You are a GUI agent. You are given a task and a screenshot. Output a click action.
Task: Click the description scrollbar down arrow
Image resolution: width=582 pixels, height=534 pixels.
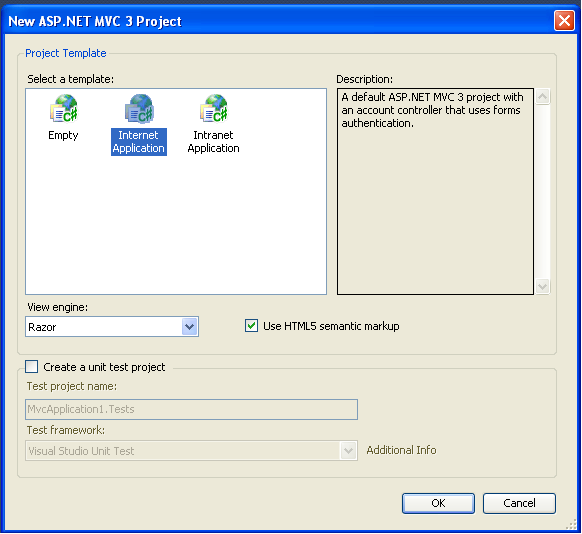542,286
